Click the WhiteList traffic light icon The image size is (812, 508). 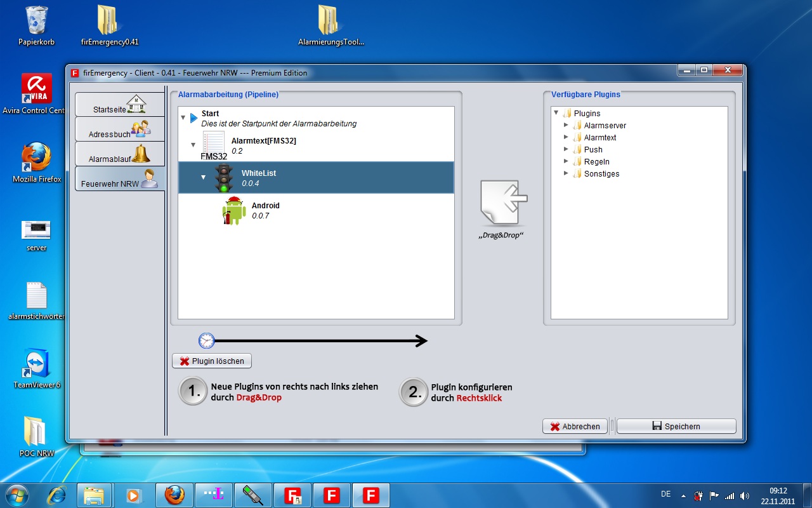223,178
